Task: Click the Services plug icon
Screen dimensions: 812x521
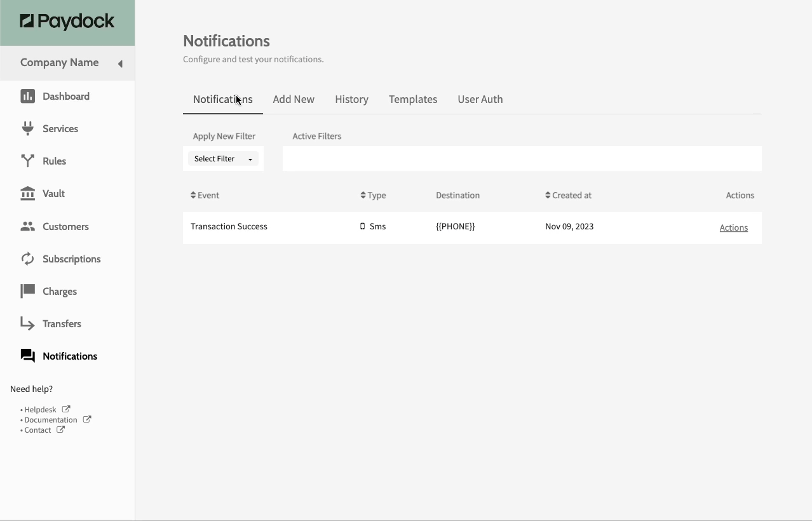Action: 27,128
